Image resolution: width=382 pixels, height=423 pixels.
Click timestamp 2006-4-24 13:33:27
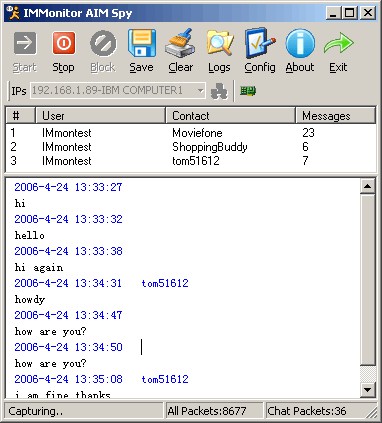point(68,187)
